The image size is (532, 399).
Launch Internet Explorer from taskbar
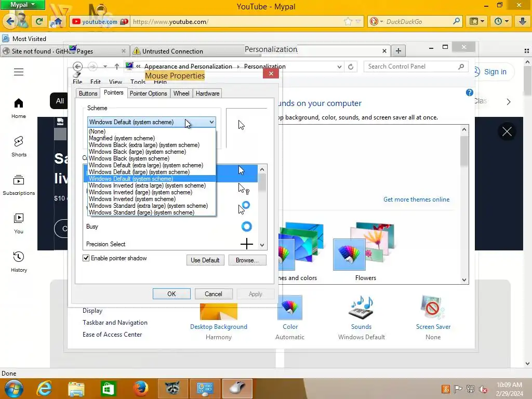(x=45, y=389)
